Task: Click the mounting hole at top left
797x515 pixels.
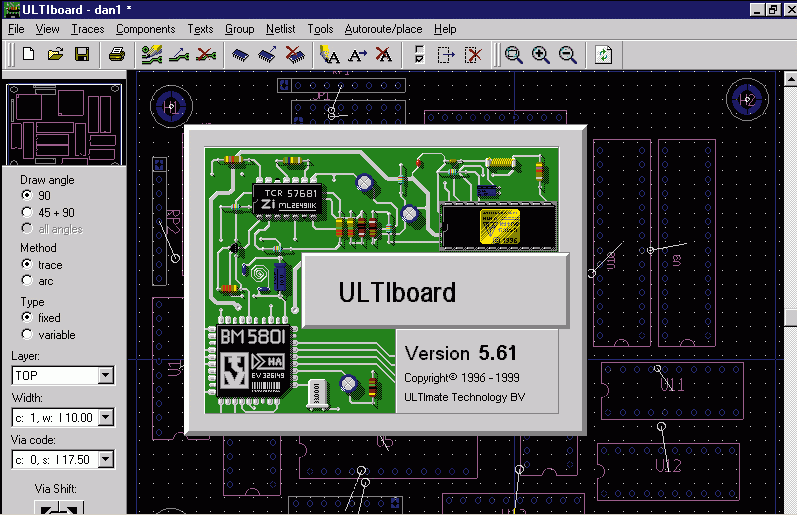Action: [171, 107]
